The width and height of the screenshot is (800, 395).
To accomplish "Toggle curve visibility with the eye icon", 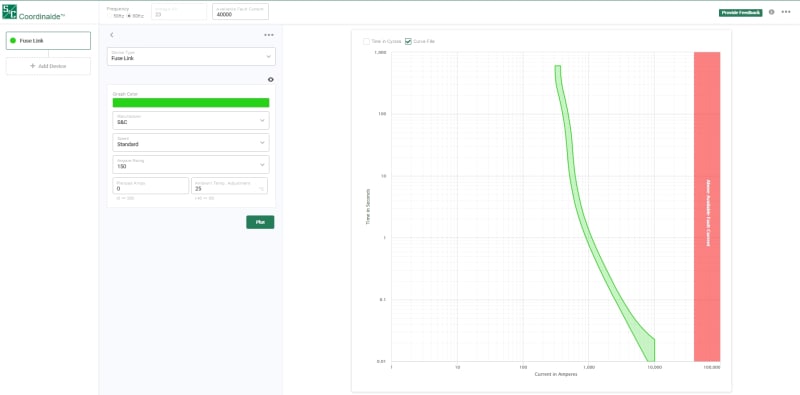I will [270, 80].
